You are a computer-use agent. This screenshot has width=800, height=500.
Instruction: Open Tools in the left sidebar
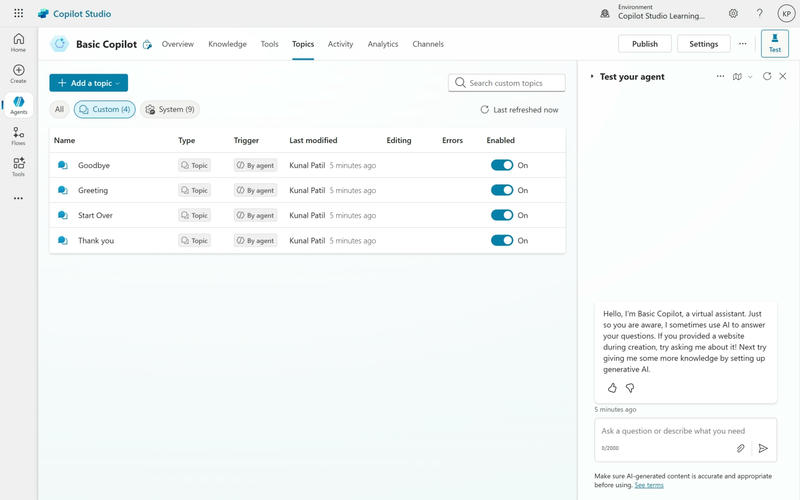pos(18,167)
